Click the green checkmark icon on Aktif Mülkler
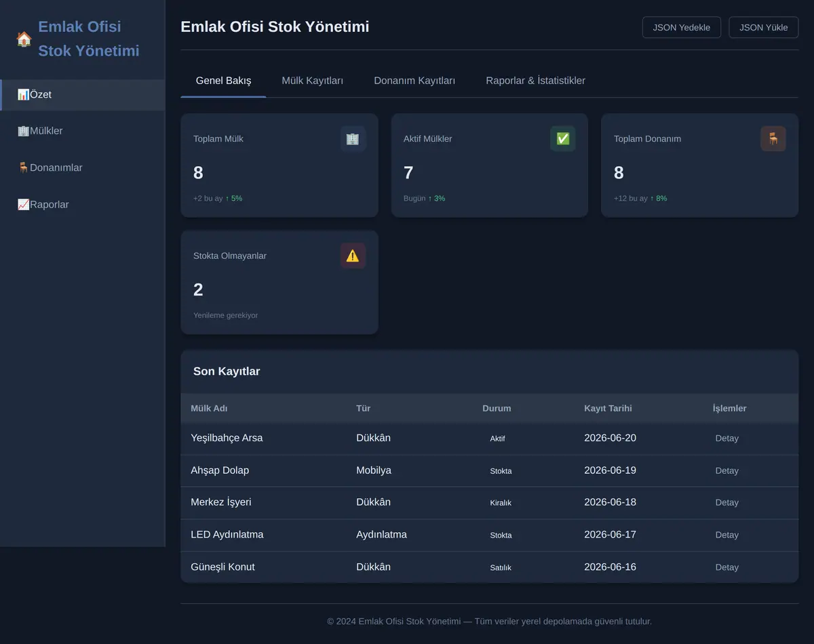Screen dimensions: 814x644 (563, 139)
